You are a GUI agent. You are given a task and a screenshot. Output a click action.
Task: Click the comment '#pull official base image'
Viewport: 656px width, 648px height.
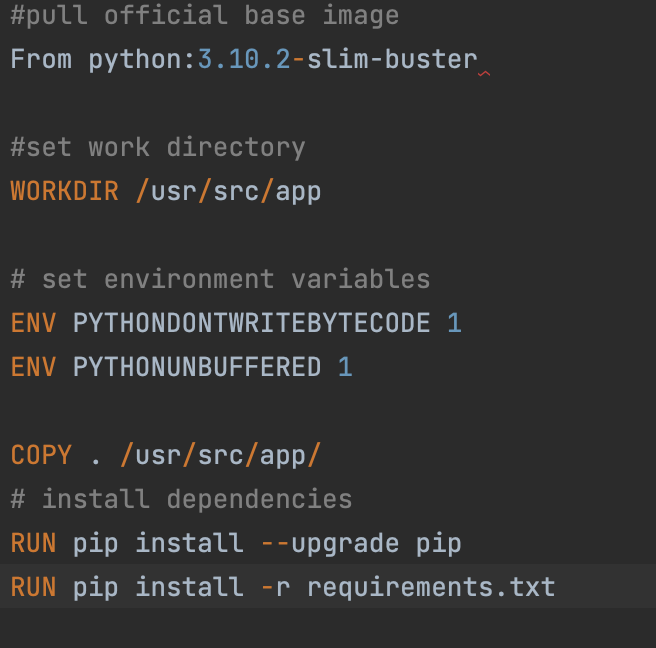205,16
